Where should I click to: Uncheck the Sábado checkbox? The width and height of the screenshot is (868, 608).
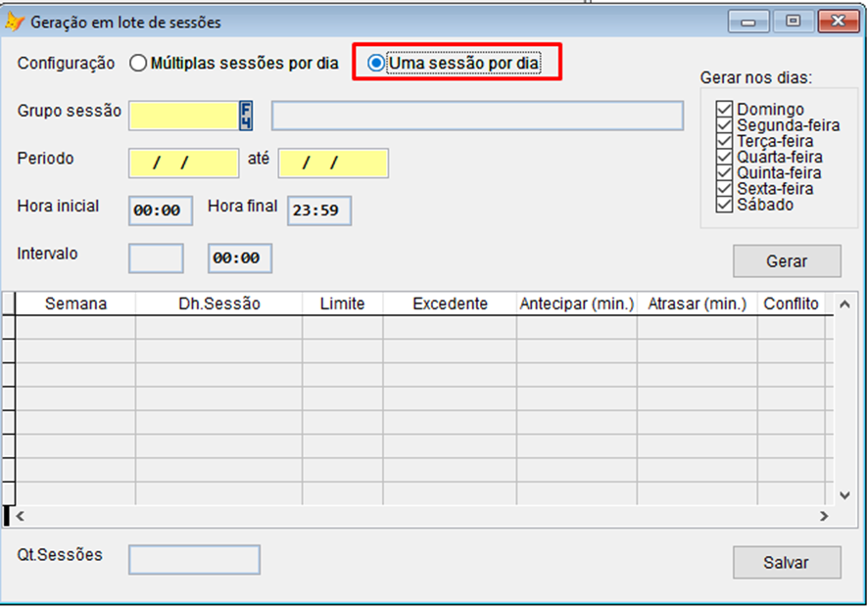[x=724, y=205]
